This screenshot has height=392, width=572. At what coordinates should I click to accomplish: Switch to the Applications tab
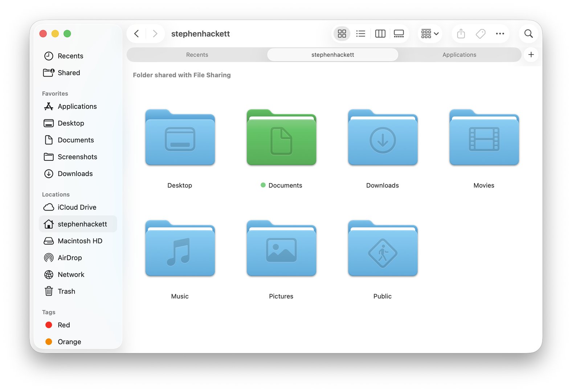coord(459,55)
